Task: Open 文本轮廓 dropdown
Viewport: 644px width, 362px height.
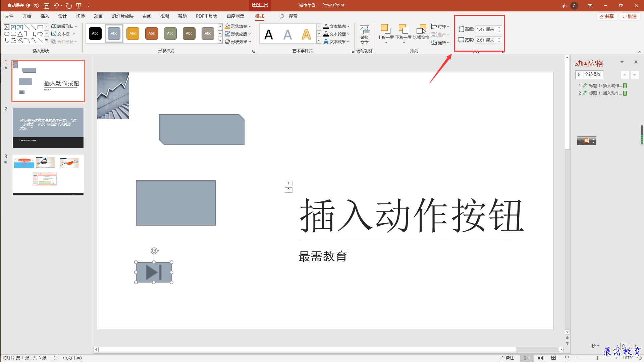Action: [337, 34]
